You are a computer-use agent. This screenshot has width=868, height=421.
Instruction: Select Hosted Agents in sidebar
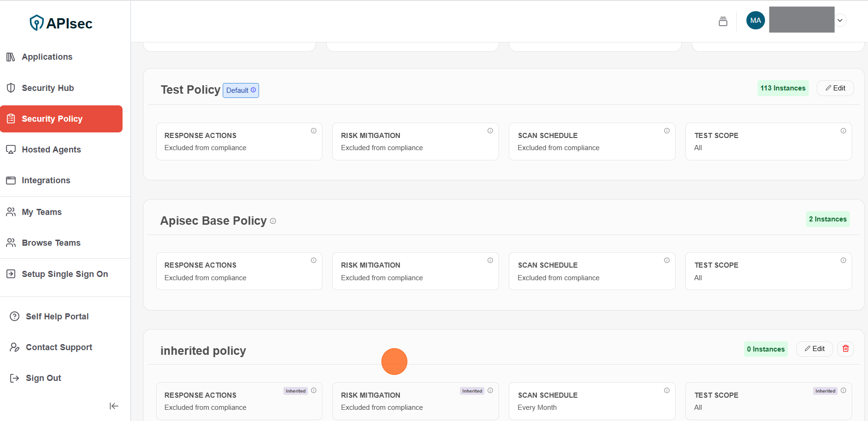(51, 150)
